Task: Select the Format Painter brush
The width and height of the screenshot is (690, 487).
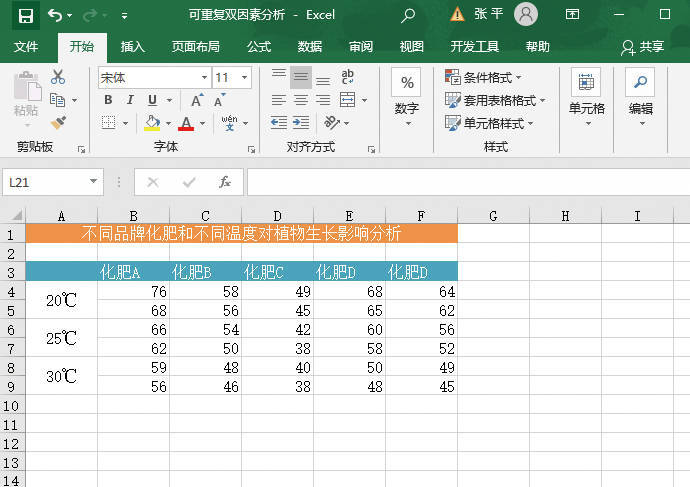Action: click(58, 122)
